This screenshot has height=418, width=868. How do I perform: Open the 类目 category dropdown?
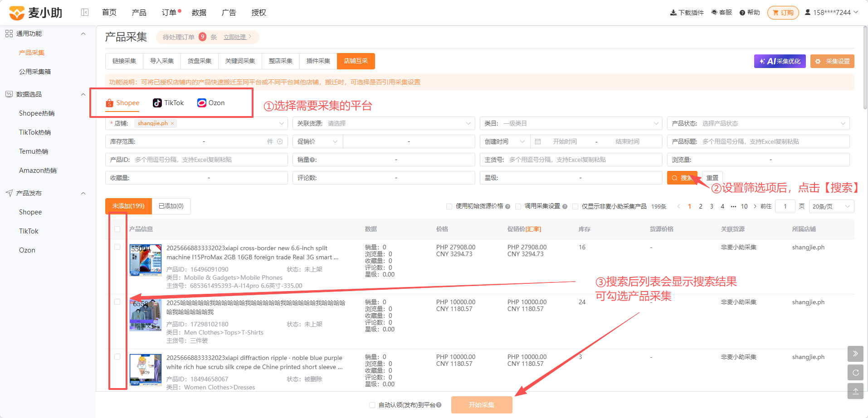[x=571, y=123]
